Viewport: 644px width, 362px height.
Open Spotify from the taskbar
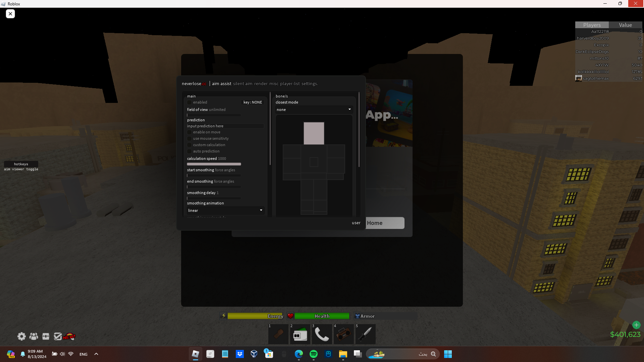(x=313, y=354)
